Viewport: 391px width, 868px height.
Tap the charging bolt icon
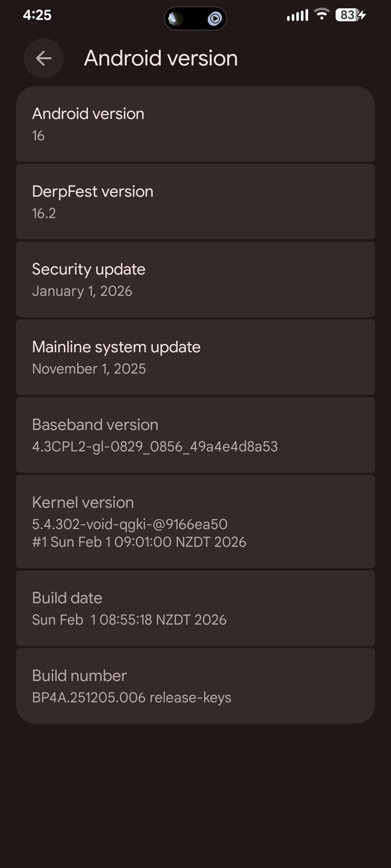pyautogui.click(x=362, y=15)
